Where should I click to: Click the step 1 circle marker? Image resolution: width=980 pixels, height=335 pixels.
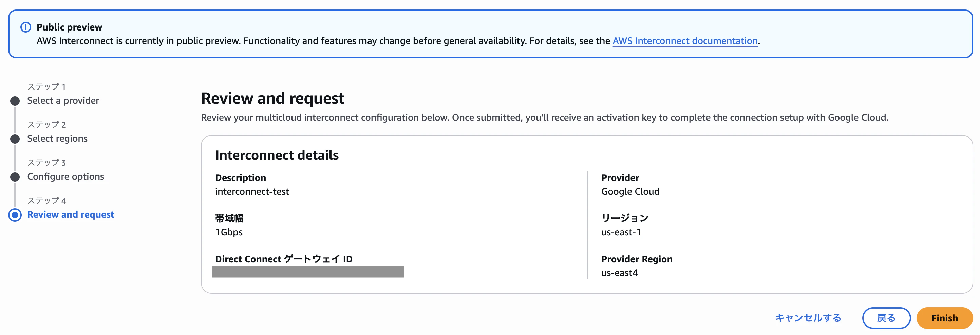pos(15,101)
